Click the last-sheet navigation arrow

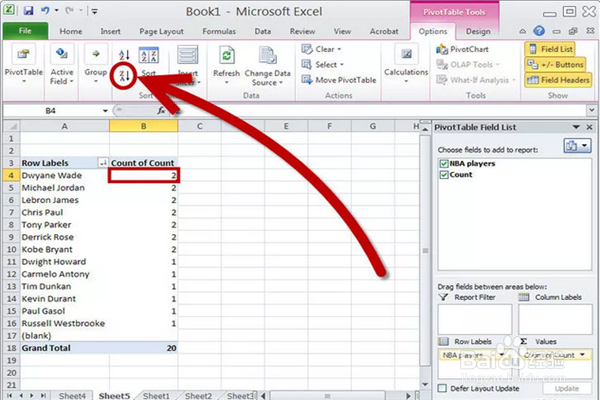coord(43,396)
